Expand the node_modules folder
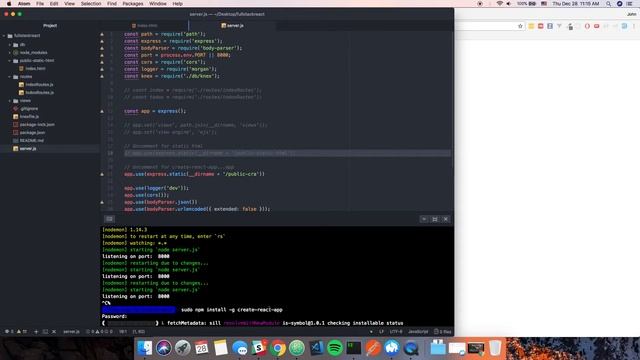Image resolution: width=640 pixels, height=360 pixels. [10, 53]
